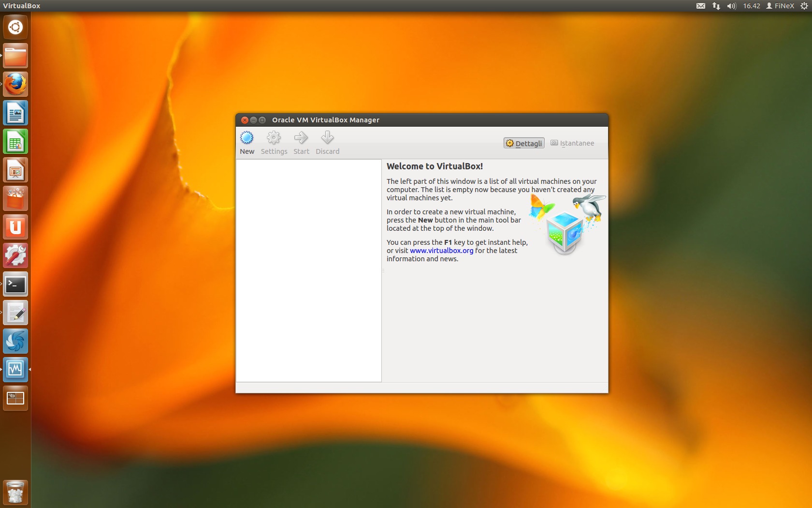Launch LibreOffice Calc spreadsheet
Screen dimensions: 812x508
(15, 141)
